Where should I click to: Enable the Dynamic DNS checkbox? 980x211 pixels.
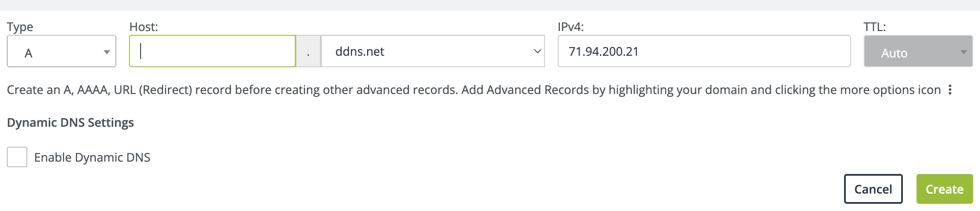[x=17, y=157]
